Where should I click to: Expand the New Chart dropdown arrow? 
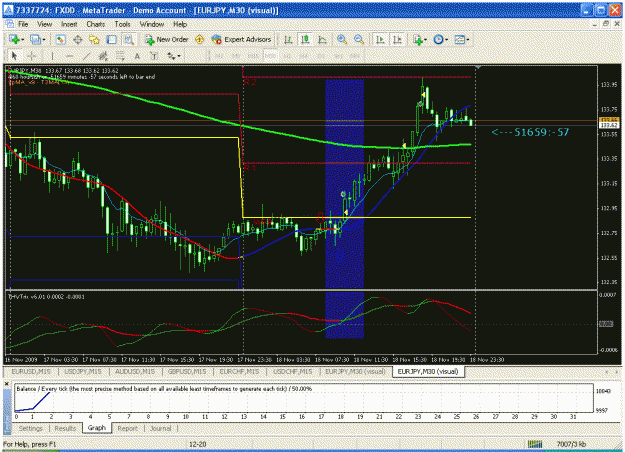[22, 39]
